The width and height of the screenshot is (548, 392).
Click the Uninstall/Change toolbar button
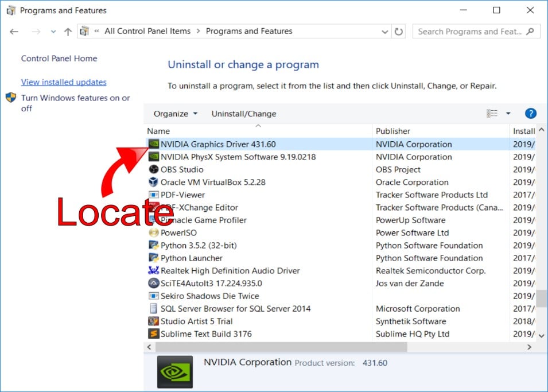(x=243, y=114)
